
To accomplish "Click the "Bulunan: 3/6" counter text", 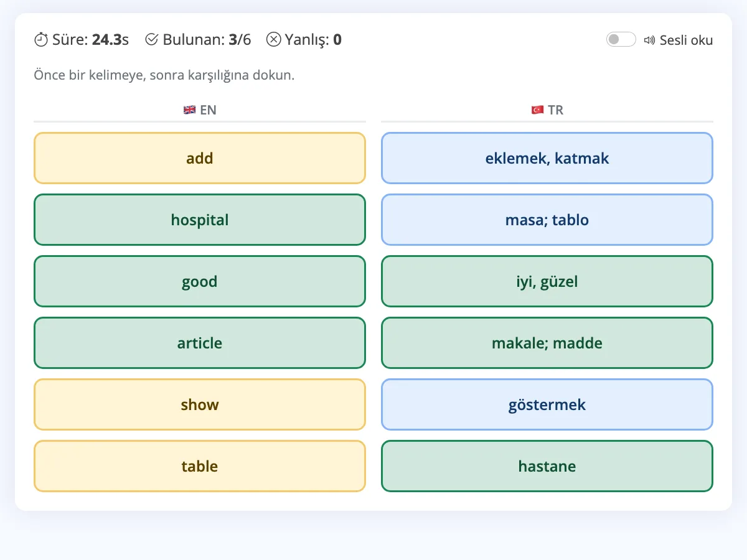I will [207, 40].
